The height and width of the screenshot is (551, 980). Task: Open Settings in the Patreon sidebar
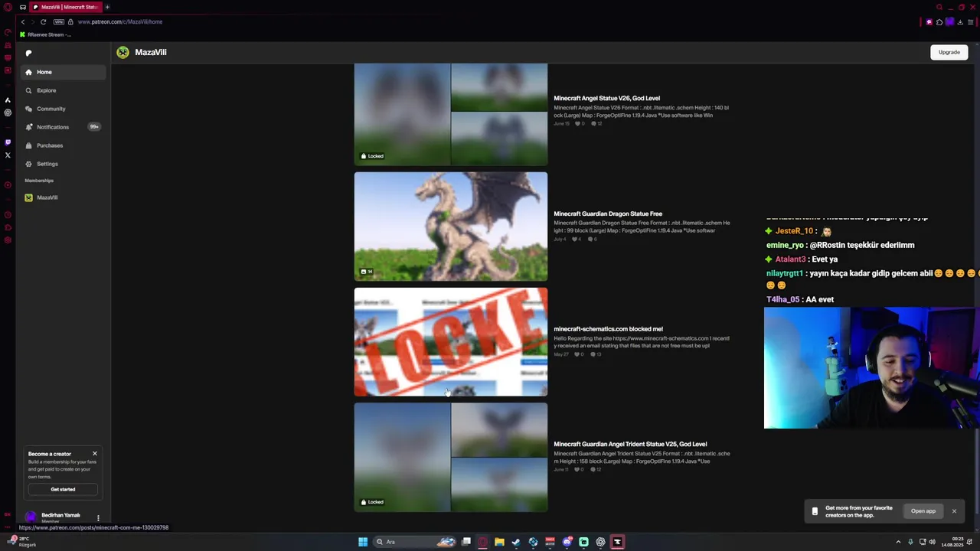[x=64, y=164]
